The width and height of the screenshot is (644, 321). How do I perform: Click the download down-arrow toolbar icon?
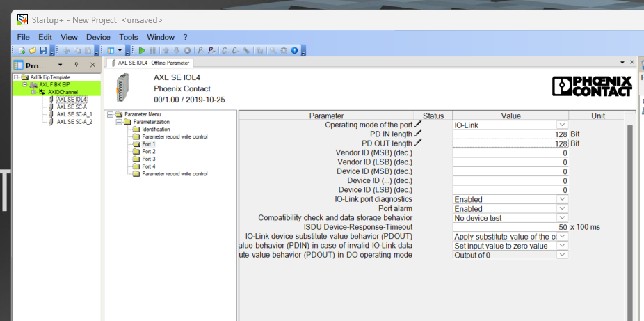click(x=177, y=51)
